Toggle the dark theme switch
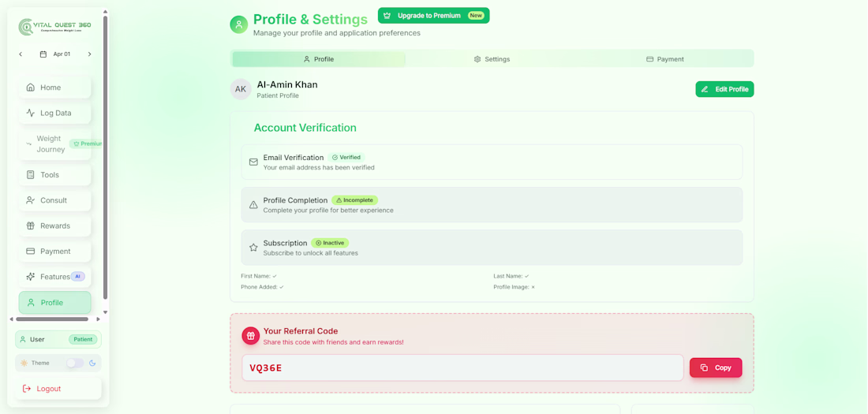This screenshot has height=414, width=868. (x=75, y=364)
